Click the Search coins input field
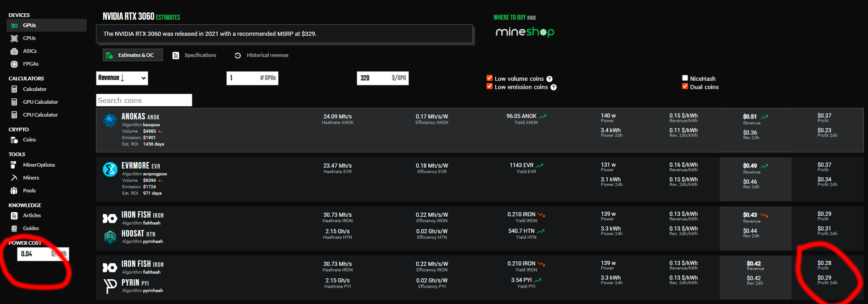Image resolution: width=868 pixels, height=304 pixels. pos(144,100)
